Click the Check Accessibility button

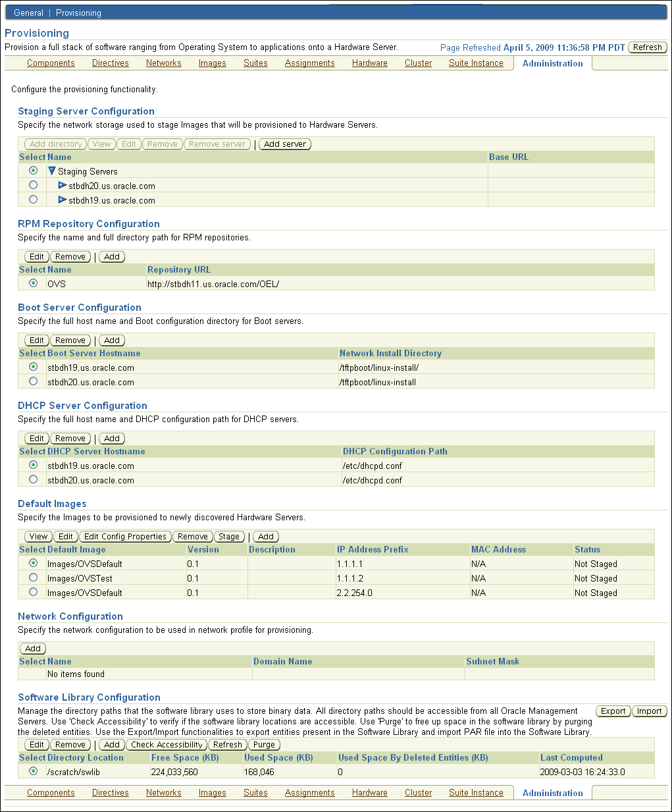coord(167,745)
